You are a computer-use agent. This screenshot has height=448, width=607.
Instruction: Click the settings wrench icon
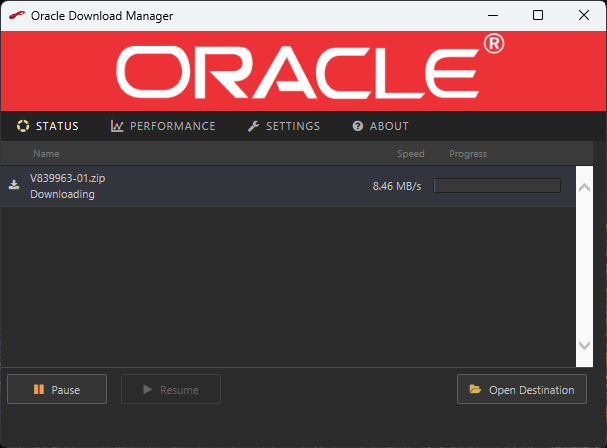[254, 126]
